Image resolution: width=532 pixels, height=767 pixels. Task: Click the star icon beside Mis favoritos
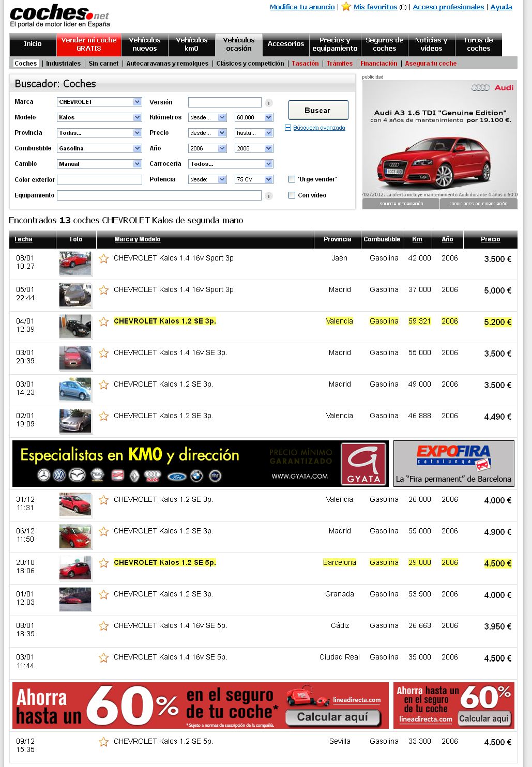coord(346,7)
